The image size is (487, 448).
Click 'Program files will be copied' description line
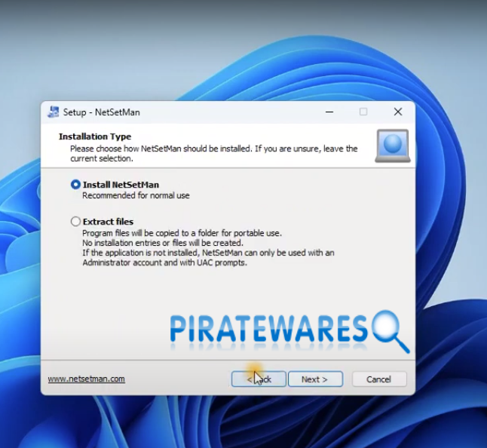(182, 233)
